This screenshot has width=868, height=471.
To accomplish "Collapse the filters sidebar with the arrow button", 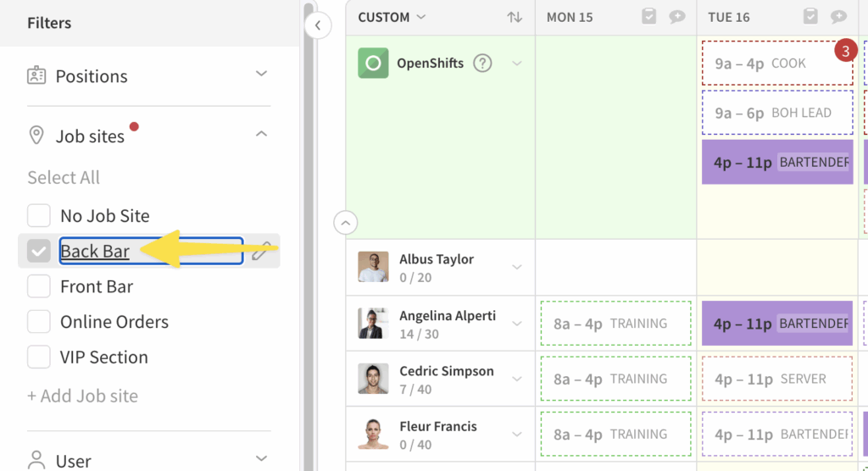I will (318, 25).
